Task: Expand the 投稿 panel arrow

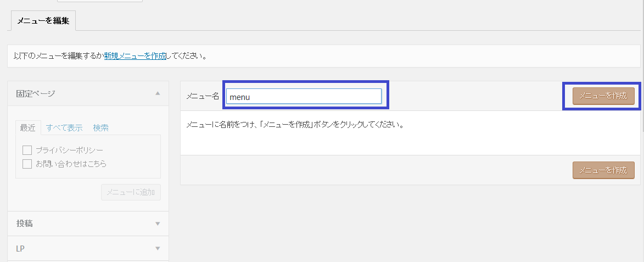Action: 158,224
